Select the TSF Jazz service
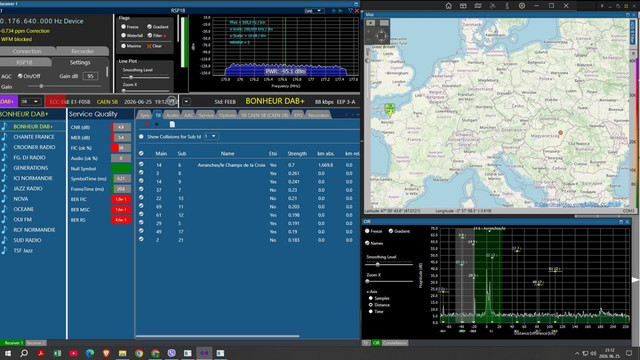 coord(23,250)
